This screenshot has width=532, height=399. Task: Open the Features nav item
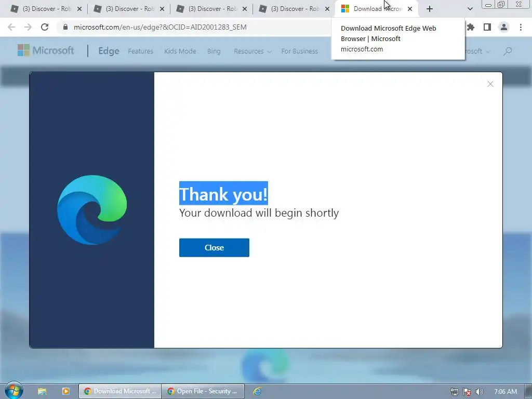(140, 51)
